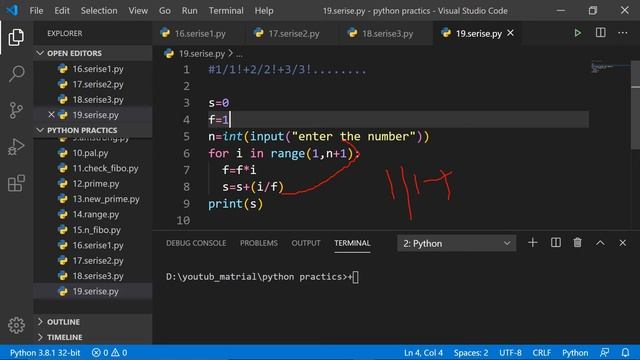Click Ln 4, Col 4 status entry

click(423, 352)
